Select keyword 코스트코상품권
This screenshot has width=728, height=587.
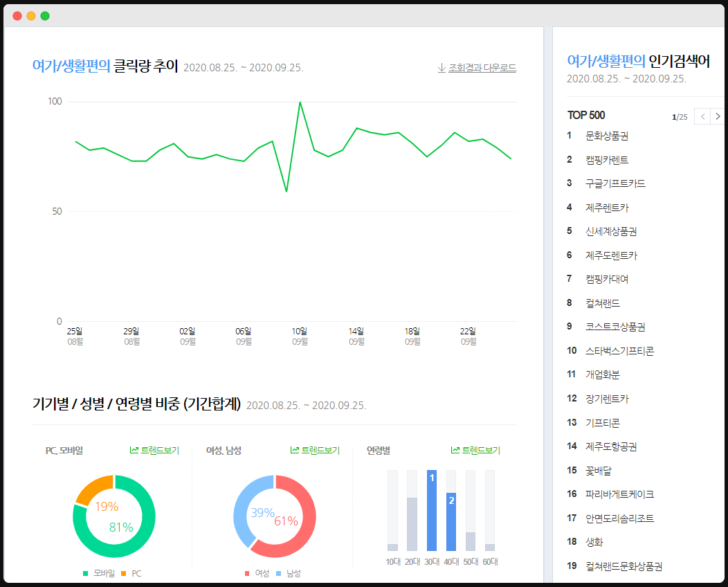coord(615,327)
